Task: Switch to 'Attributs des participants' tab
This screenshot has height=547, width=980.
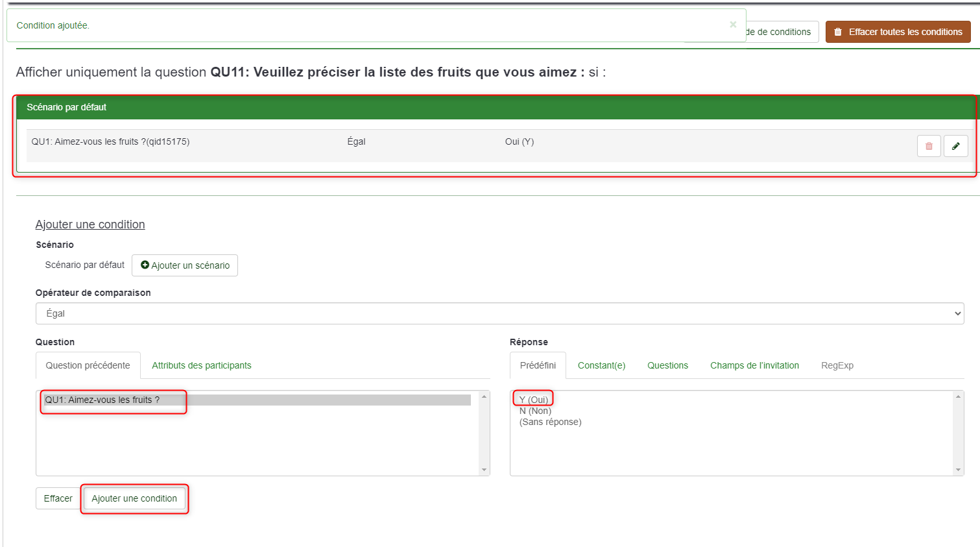Action: pos(201,365)
